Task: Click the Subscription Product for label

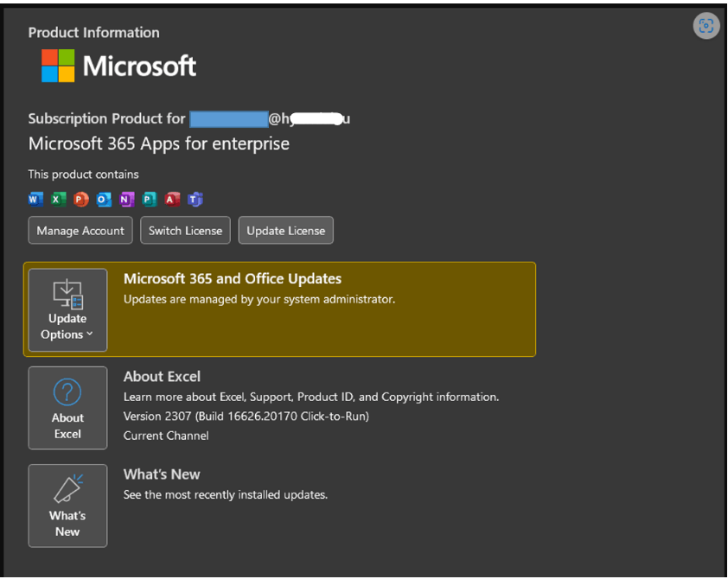Action: pos(107,118)
